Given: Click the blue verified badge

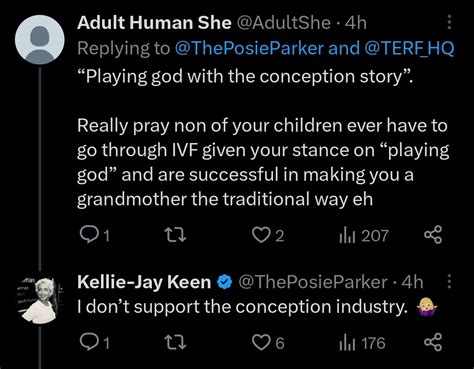Looking at the screenshot, I should [x=225, y=282].
